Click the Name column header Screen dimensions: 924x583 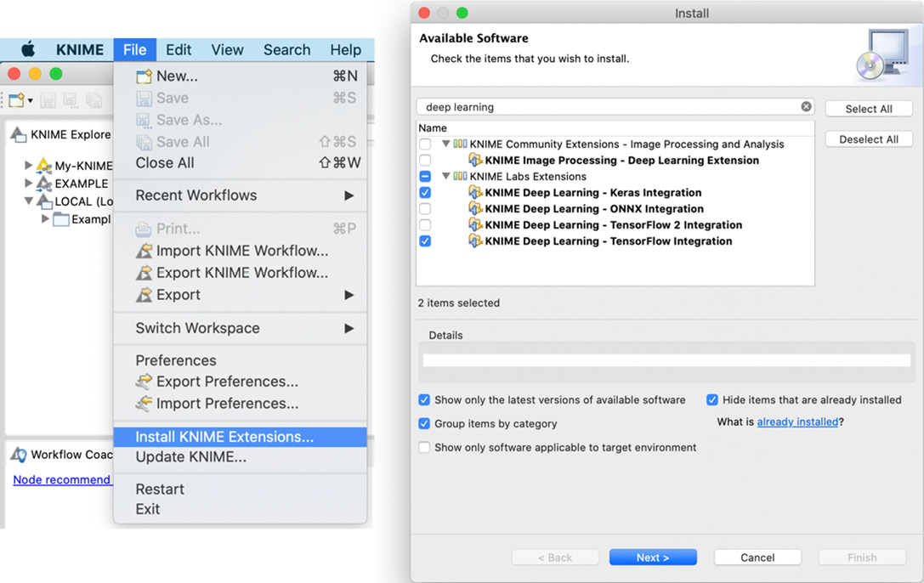[x=615, y=127]
